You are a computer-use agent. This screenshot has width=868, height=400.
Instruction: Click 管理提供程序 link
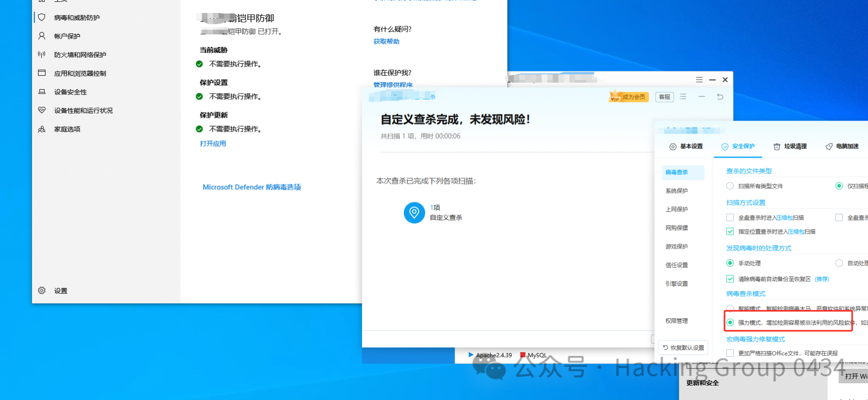[393, 85]
